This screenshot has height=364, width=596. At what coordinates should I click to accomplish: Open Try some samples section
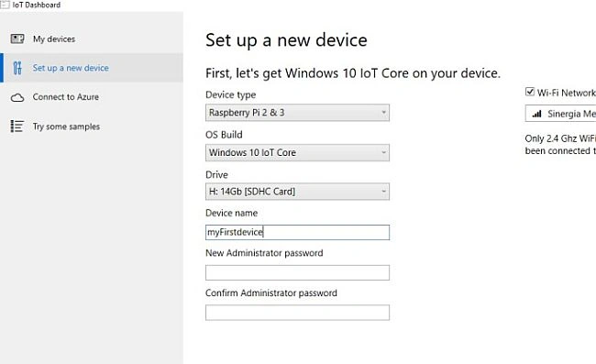tap(91, 127)
